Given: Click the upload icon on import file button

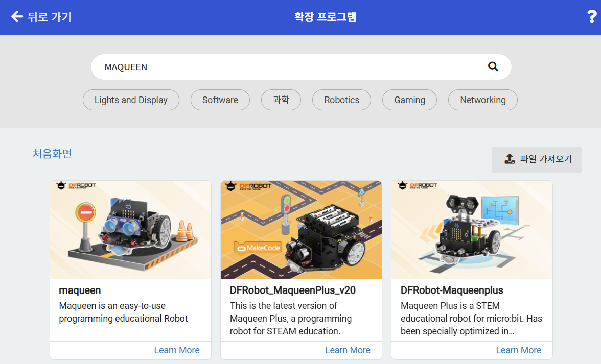Looking at the screenshot, I should tap(510, 159).
